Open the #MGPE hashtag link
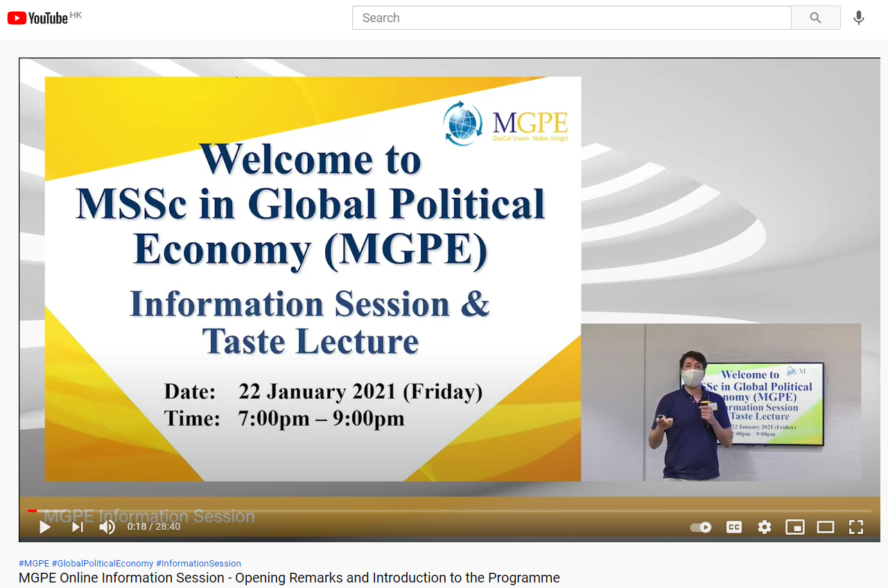 pyautogui.click(x=34, y=564)
